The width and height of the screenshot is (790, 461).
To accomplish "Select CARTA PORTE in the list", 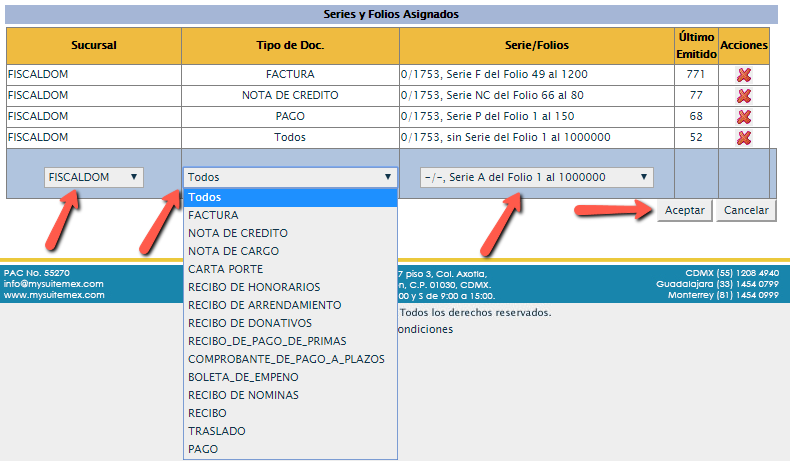I will (x=225, y=269).
